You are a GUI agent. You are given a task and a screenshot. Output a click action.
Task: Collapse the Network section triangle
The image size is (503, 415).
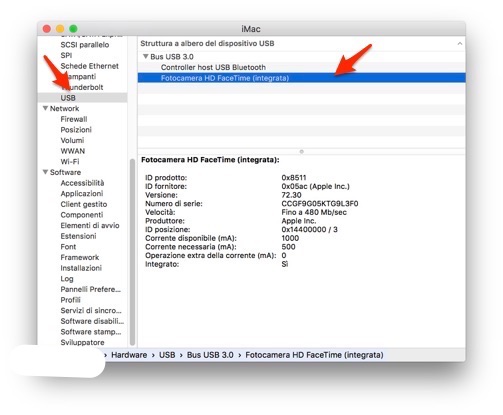coord(45,108)
